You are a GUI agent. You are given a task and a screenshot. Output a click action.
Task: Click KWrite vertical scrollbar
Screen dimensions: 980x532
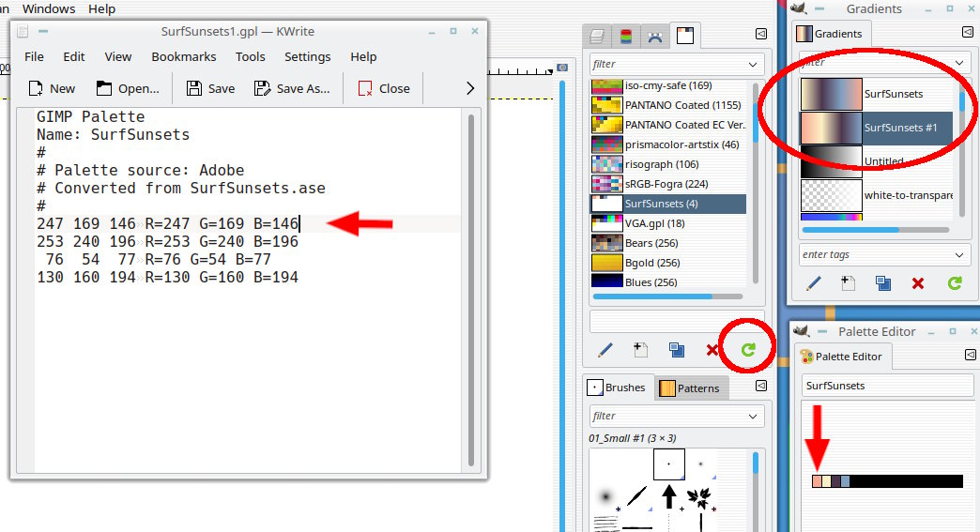coord(470,290)
